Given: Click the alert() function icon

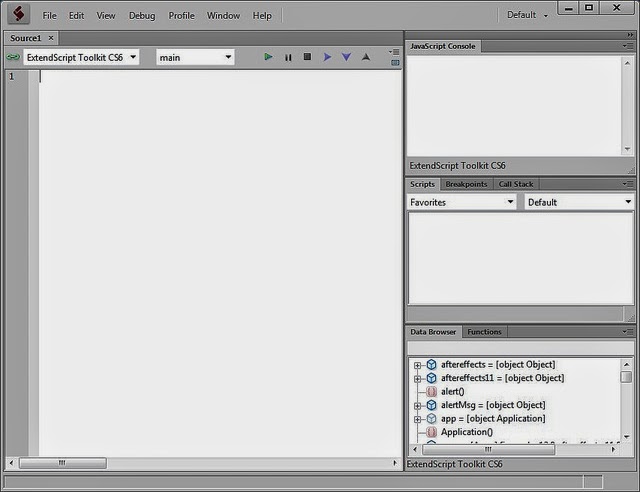Looking at the screenshot, I should (x=431, y=392).
